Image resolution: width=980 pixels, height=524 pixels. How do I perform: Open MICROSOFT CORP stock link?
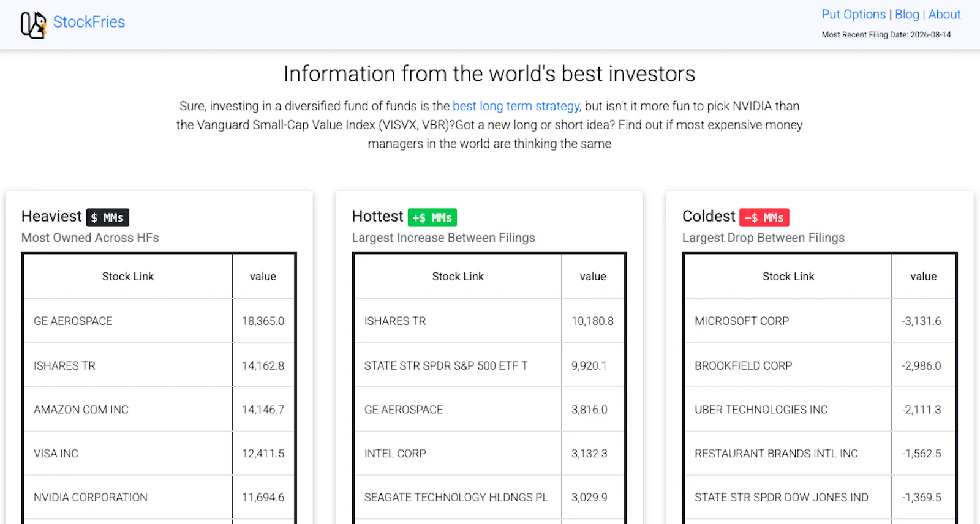click(x=742, y=321)
